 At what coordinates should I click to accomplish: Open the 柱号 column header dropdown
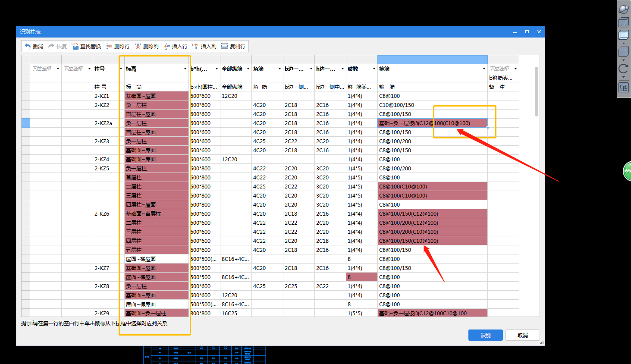pyautogui.click(x=121, y=69)
